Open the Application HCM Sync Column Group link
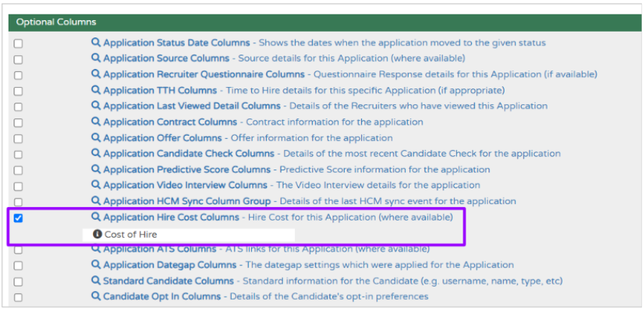644x309 pixels. [x=186, y=201]
